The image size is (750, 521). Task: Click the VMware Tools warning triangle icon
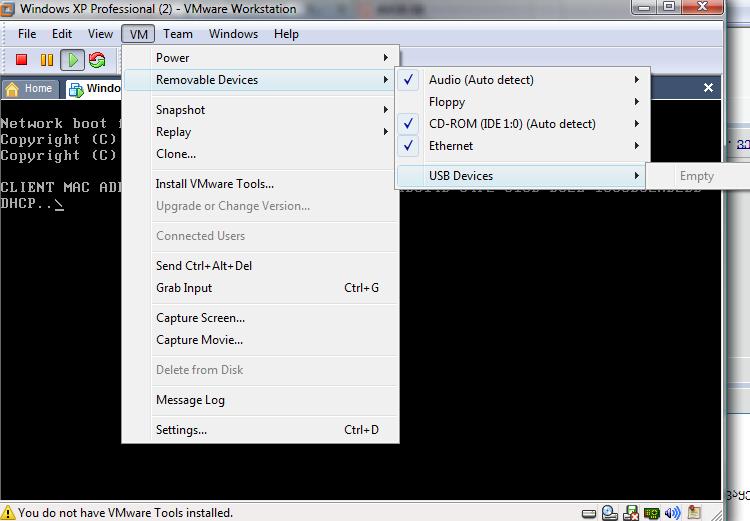pyautogui.click(x=8, y=512)
